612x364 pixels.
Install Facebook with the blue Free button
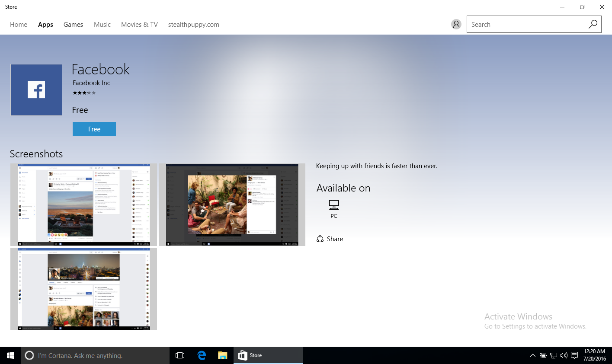[x=94, y=129]
